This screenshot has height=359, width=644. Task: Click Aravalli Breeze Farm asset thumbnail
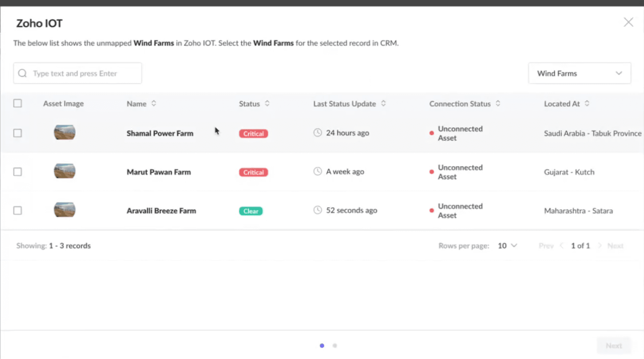pyautogui.click(x=64, y=210)
